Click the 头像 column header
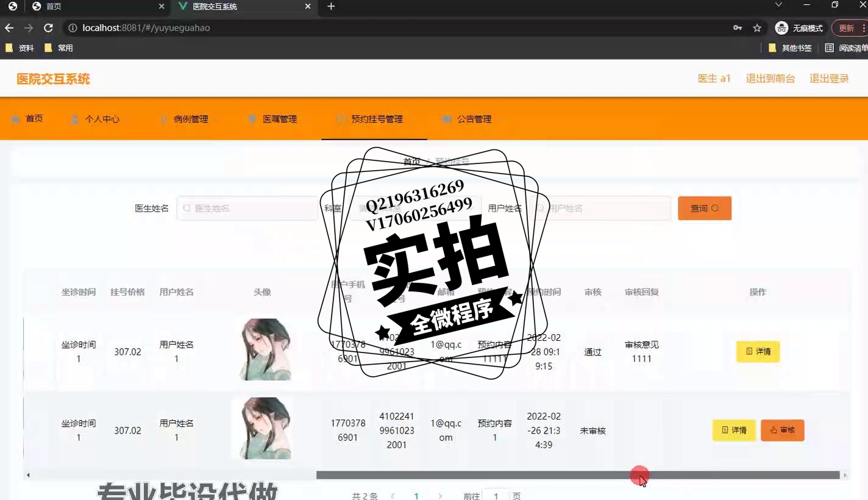Screen dimensions: 868x500 tap(262, 292)
